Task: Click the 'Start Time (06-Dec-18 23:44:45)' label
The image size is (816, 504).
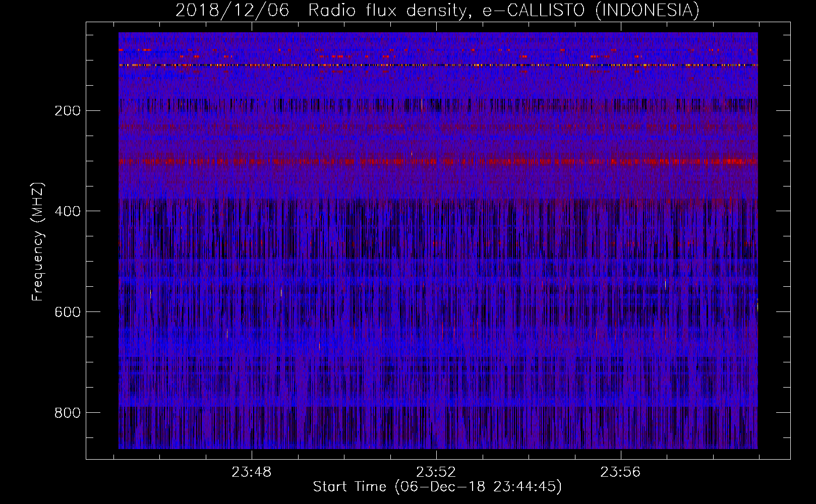Action: coord(437,487)
